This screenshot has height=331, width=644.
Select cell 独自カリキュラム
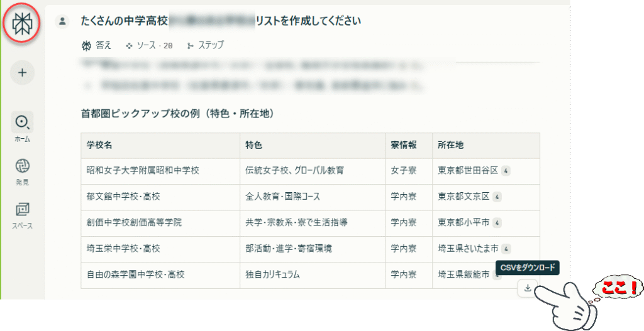point(313,275)
